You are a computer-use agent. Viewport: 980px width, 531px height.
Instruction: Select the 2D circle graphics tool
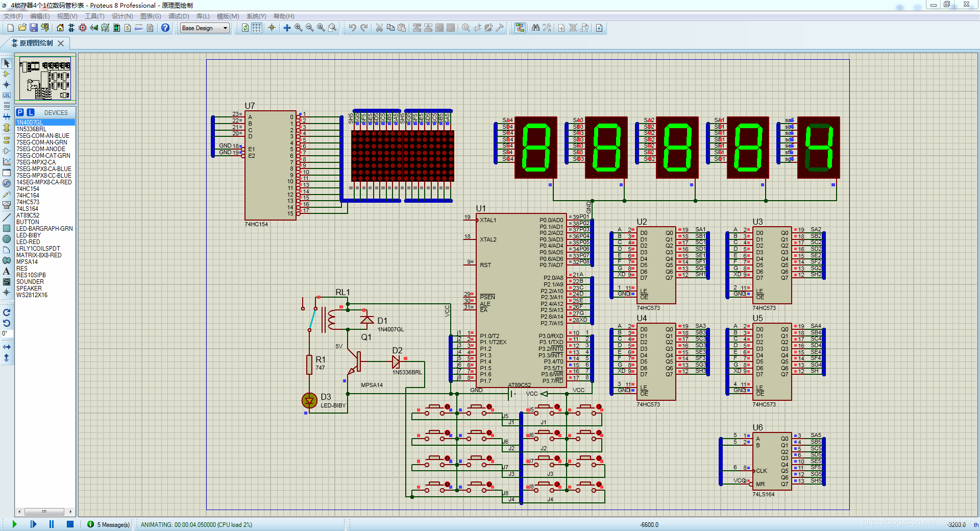(7, 239)
